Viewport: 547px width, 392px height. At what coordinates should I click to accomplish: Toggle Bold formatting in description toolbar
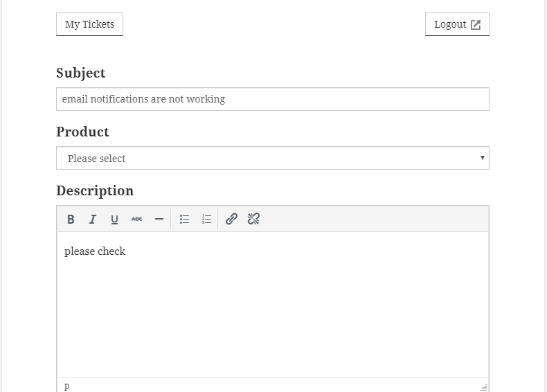coord(71,220)
